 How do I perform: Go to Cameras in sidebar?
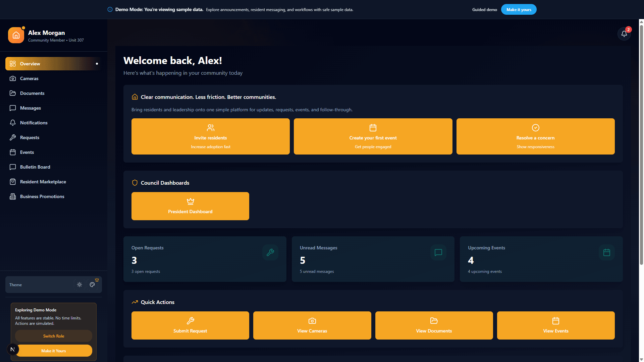[53, 78]
